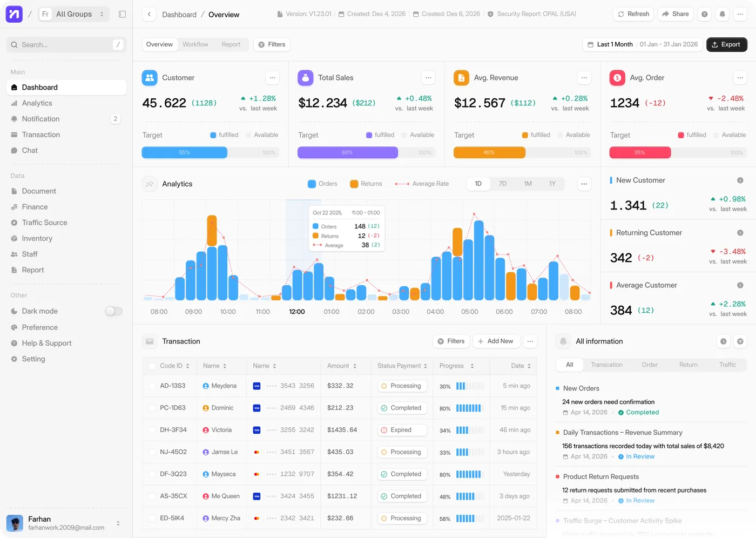Open Customer card more options
756x538 pixels.
point(273,78)
